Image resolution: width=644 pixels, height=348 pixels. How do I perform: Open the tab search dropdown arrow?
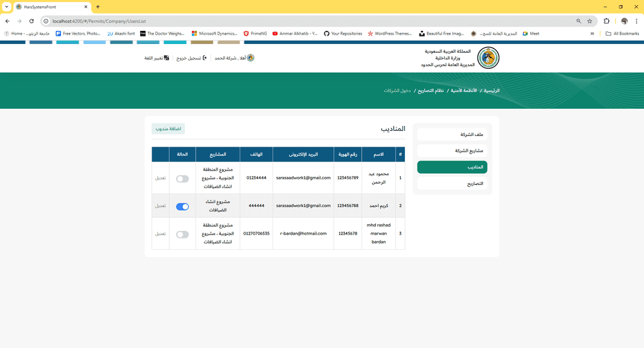coord(6,6)
